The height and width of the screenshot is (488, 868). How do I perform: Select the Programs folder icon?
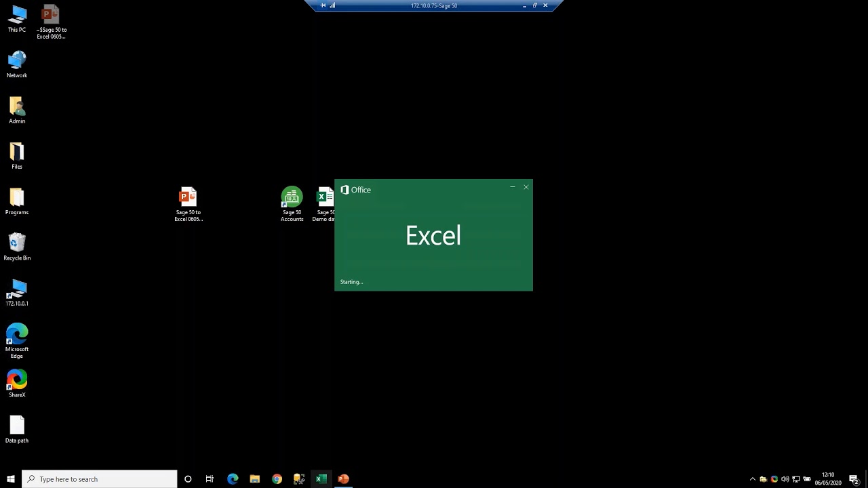coord(17,201)
